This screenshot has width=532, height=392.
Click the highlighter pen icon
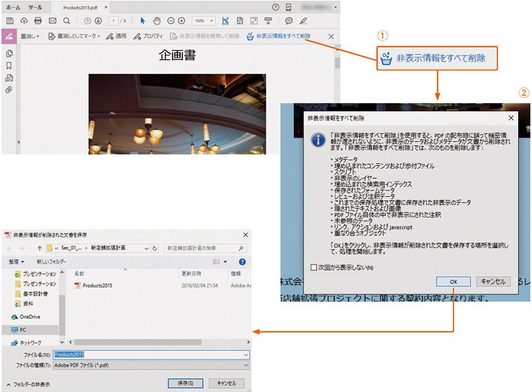pyautogui.click(x=303, y=21)
